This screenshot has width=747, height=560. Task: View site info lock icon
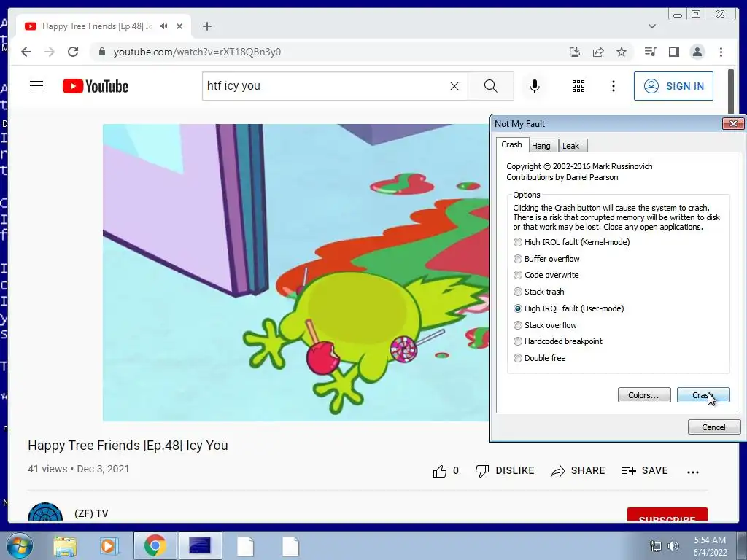coord(101,52)
